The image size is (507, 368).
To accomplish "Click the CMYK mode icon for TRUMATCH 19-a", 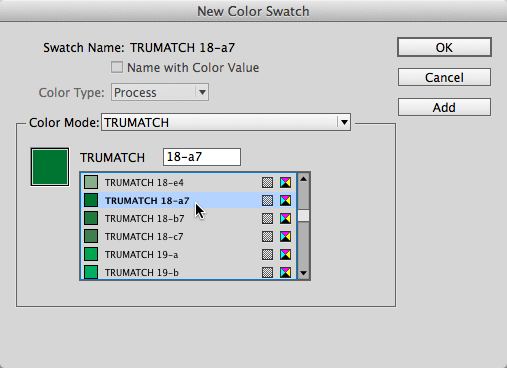I will (285, 254).
